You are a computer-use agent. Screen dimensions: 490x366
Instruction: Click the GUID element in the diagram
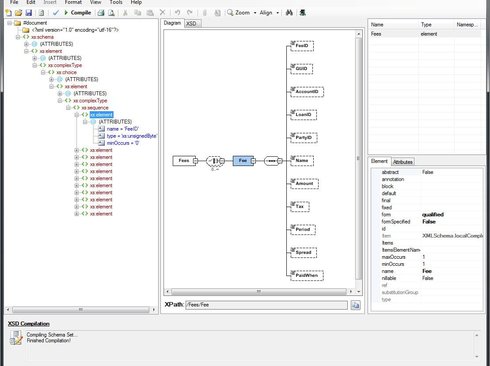coord(301,69)
